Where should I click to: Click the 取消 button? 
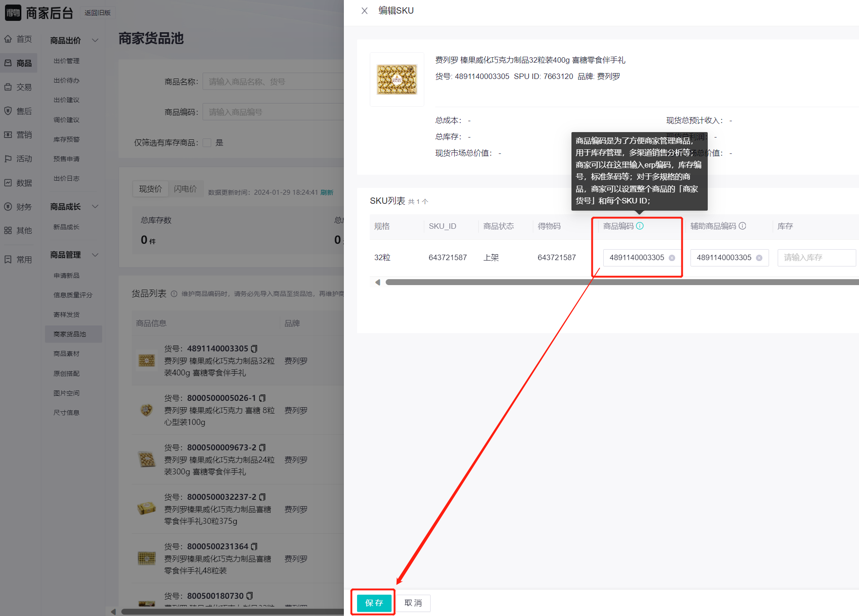click(x=413, y=603)
